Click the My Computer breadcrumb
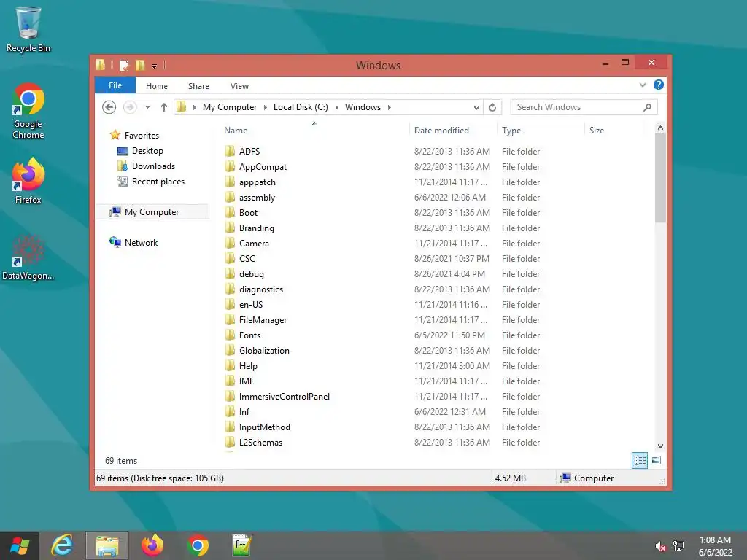Image resolution: width=747 pixels, height=560 pixels. click(230, 107)
